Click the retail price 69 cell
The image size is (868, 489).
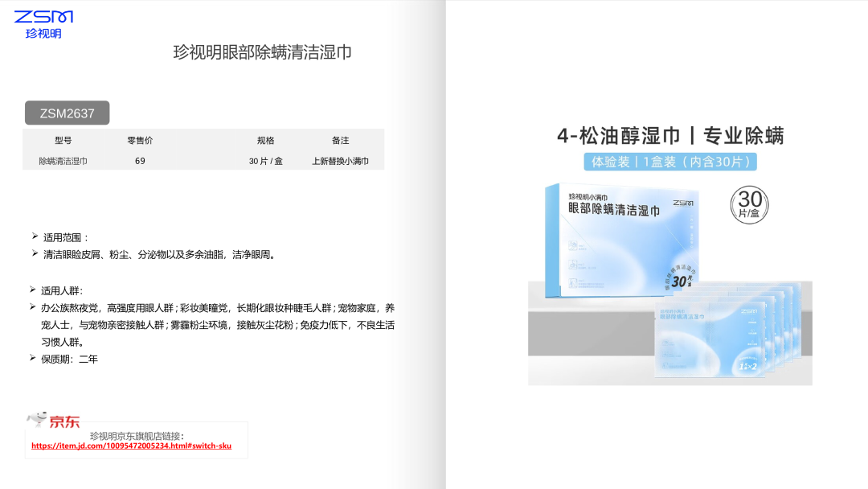click(140, 161)
